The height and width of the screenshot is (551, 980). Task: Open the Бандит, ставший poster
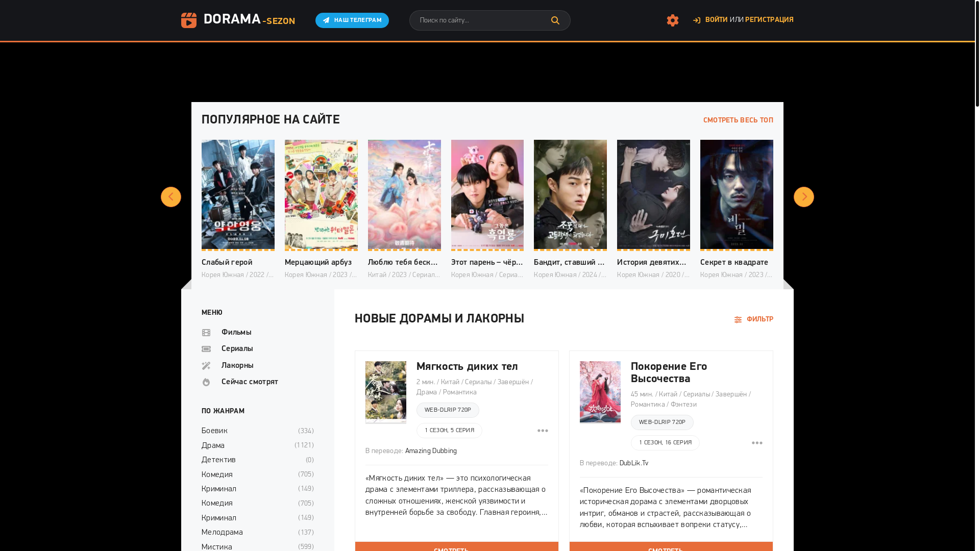(570, 194)
